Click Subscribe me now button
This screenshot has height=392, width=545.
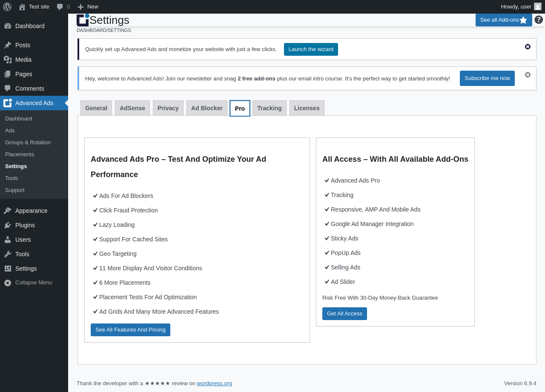tap(487, 78)
